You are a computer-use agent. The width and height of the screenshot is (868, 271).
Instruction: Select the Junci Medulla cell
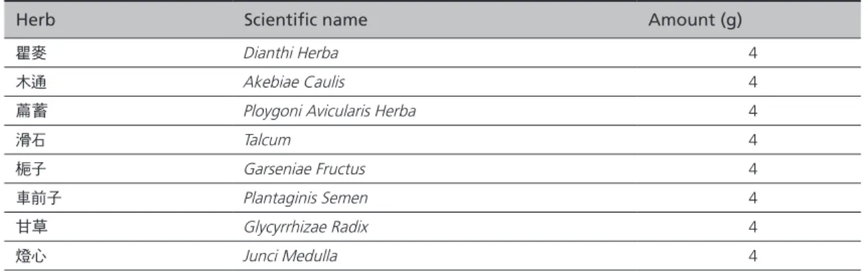290,256
